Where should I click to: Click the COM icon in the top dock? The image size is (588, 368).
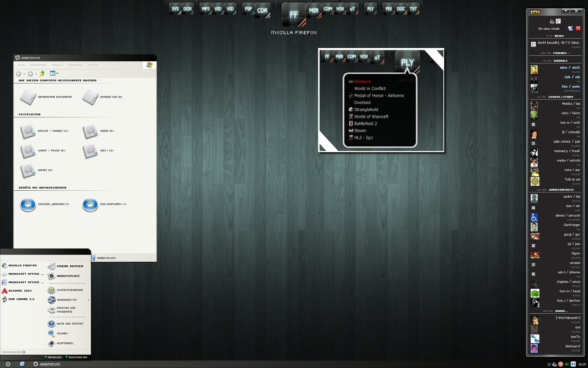[x=328, y=9]
